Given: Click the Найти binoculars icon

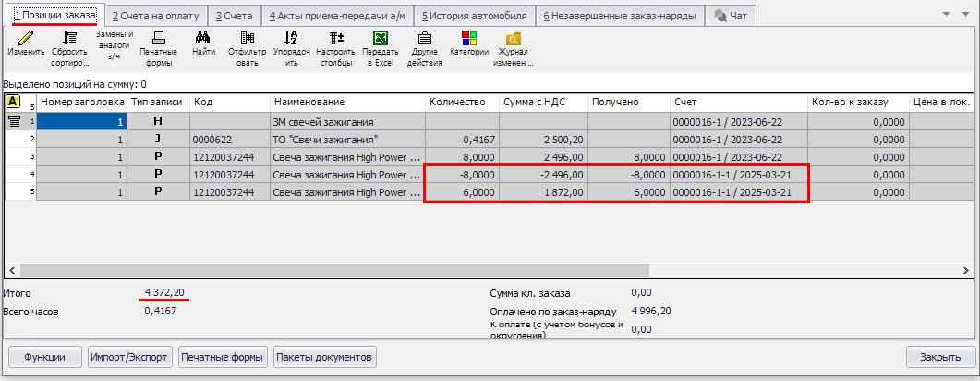Looking at the screenshot, I should pos(203,39).
